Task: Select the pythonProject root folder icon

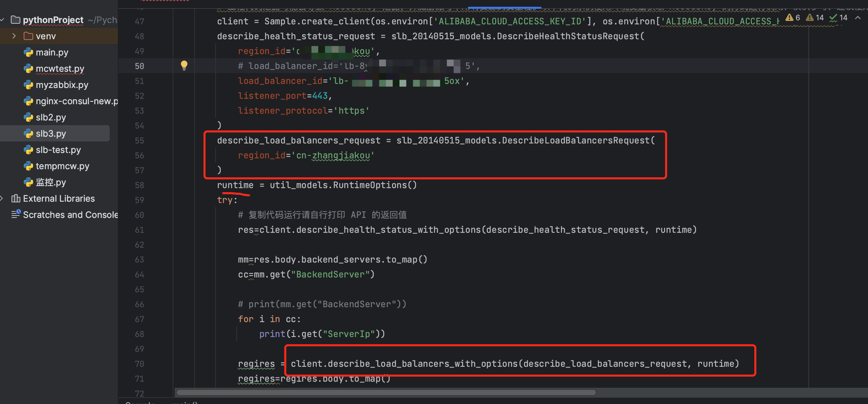Action: pyautogui.click(x=16, y=20)
